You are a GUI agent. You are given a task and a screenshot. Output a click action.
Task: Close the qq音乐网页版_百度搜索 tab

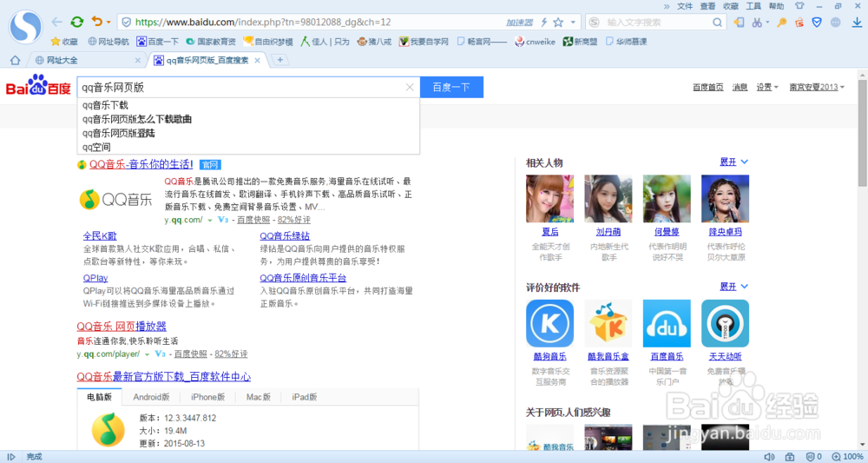click(258, 60)
